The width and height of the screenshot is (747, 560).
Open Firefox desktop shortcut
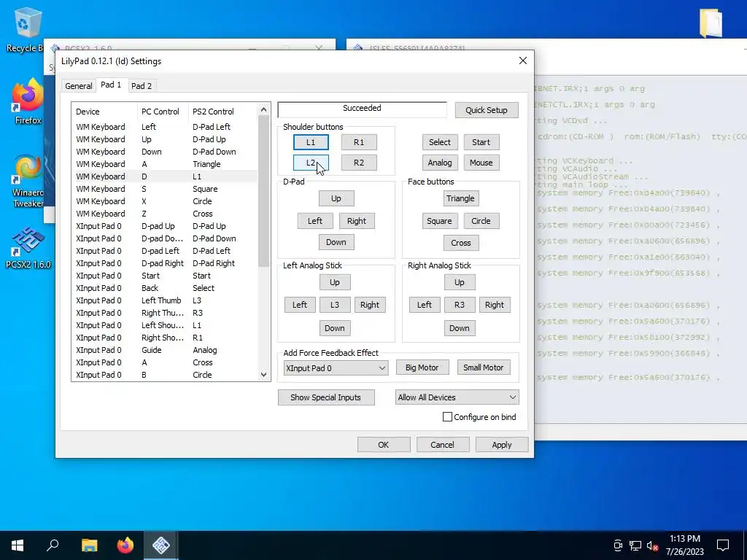(28, 102)
